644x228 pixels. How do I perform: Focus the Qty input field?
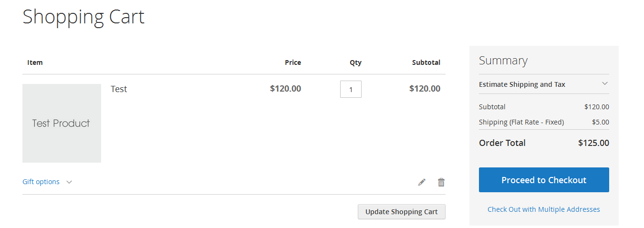click(351, 89)
